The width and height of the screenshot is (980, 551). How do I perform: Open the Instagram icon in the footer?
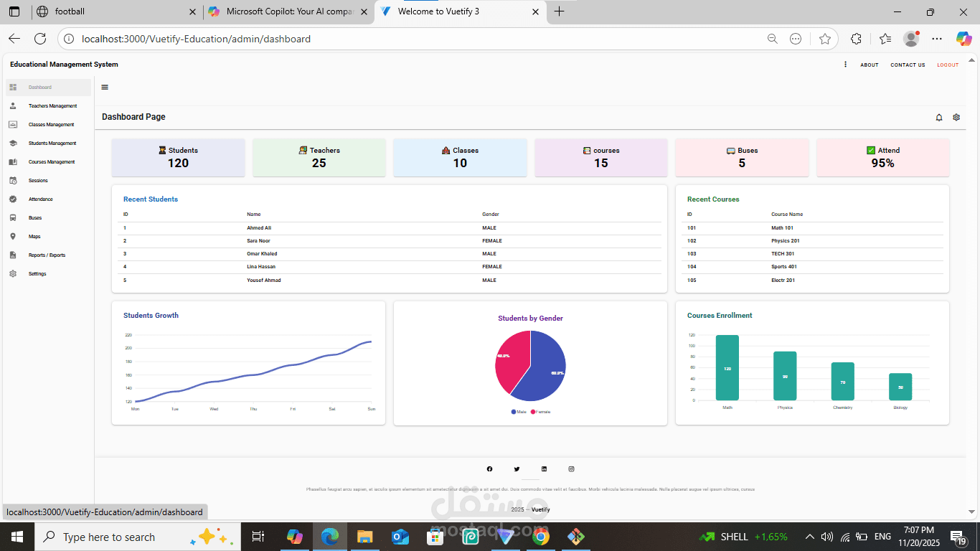click(571, 469)
